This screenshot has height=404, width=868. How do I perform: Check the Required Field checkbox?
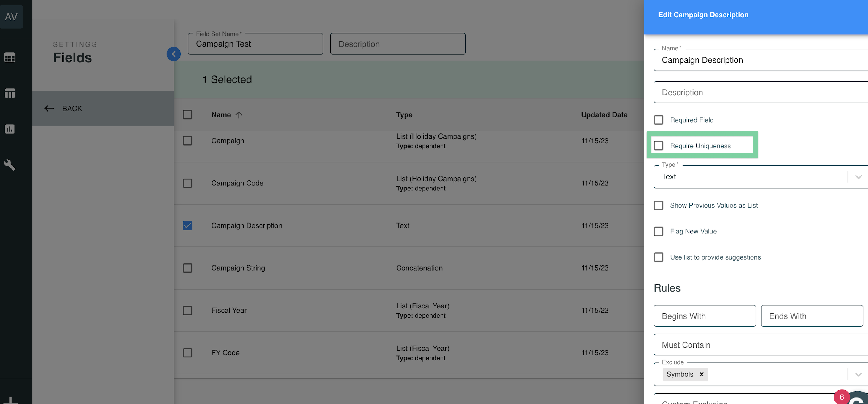point(658,120)
